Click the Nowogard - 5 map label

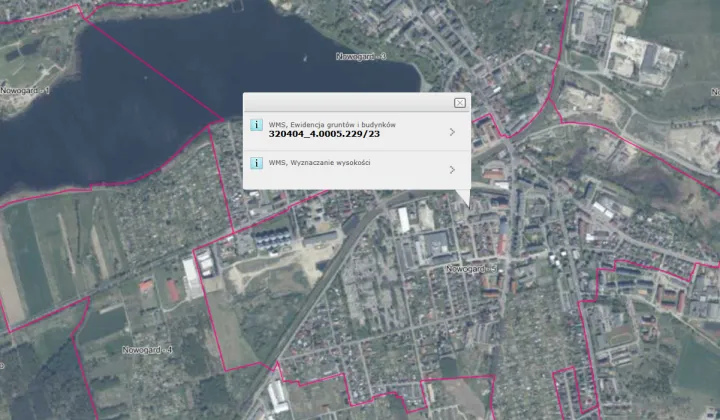[x=471, y=269]
